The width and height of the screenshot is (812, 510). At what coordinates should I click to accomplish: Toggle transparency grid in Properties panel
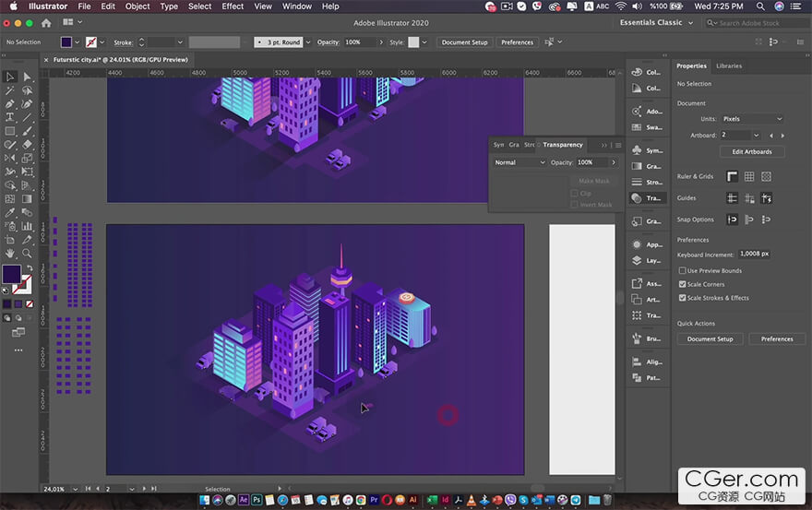tap(767, 176)
